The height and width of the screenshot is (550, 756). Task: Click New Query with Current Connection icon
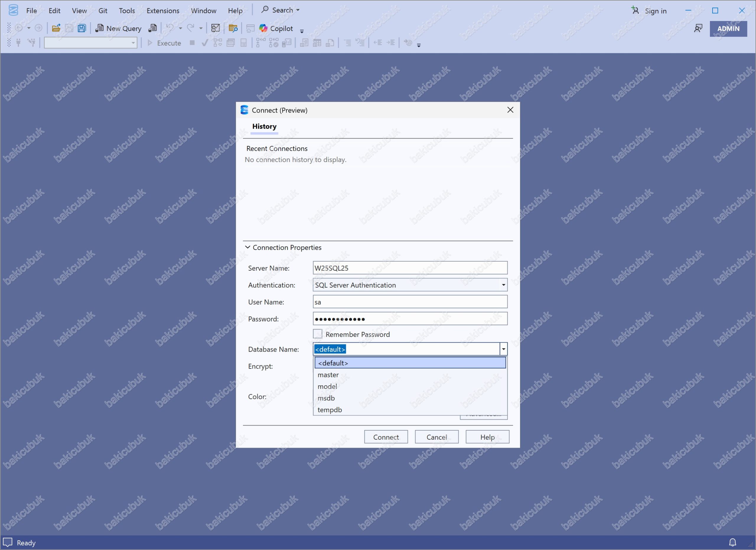pos(152,28)
